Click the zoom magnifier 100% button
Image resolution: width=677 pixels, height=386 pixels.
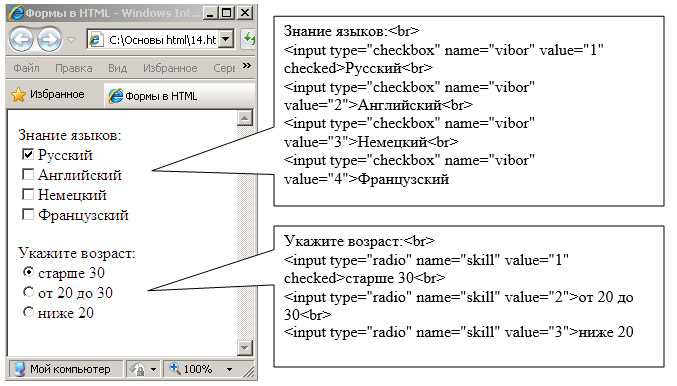(x=190, y=369)
